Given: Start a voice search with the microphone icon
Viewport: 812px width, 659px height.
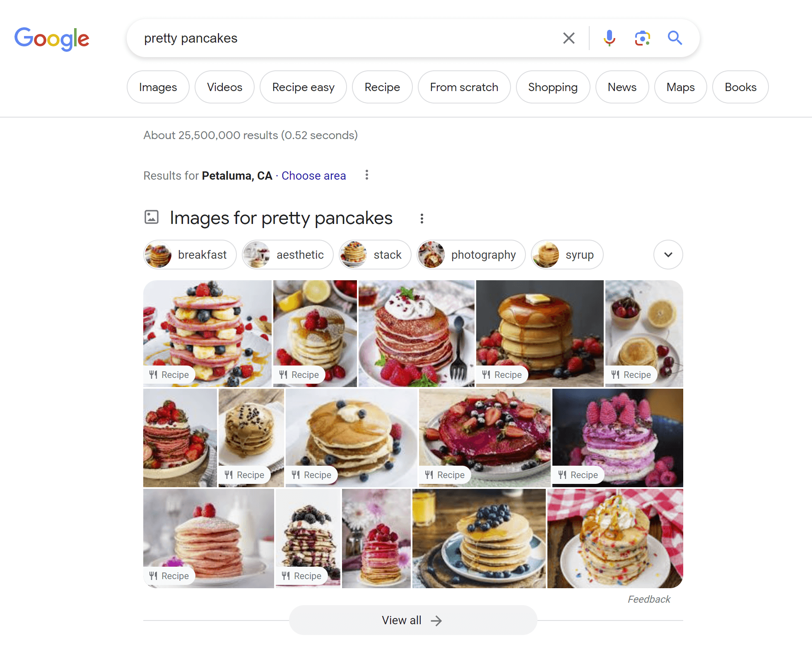Looking at the screenshot, I should coord(609,38).
